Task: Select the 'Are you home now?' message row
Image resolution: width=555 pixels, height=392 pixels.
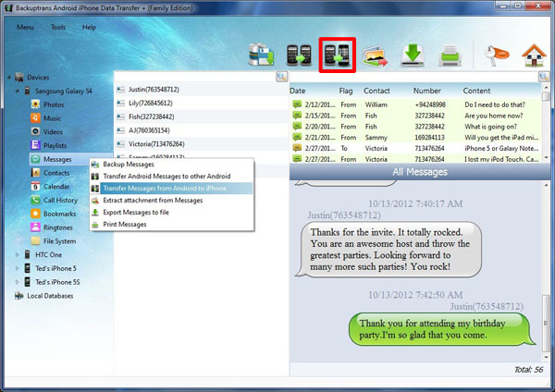Action: [415, 116]
